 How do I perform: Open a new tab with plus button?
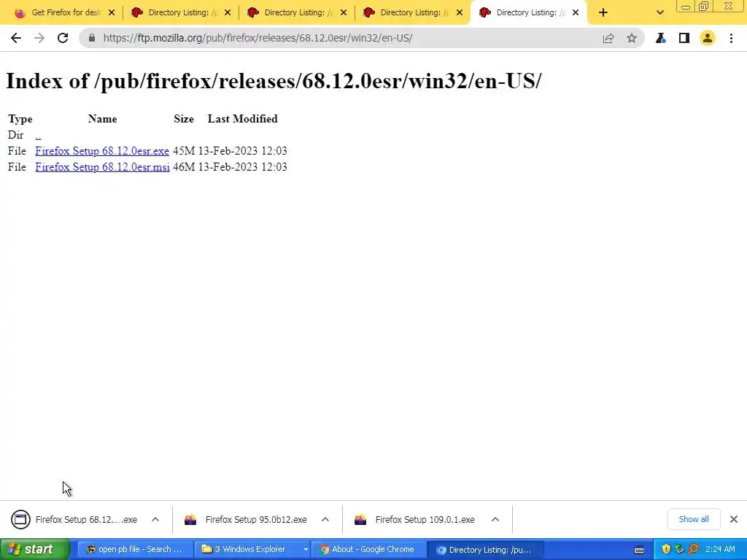603,13
